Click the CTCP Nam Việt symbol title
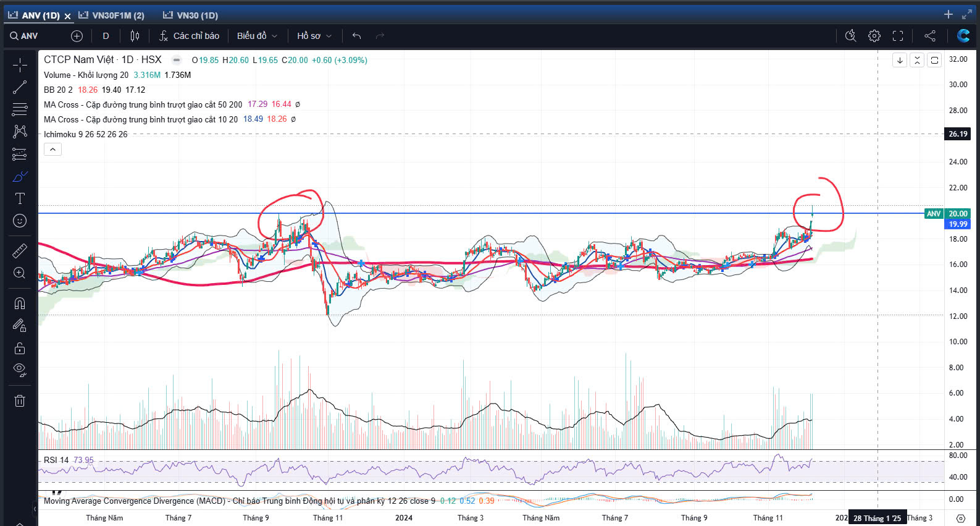Viewport: 980px width, 526px height. (103, 60)
